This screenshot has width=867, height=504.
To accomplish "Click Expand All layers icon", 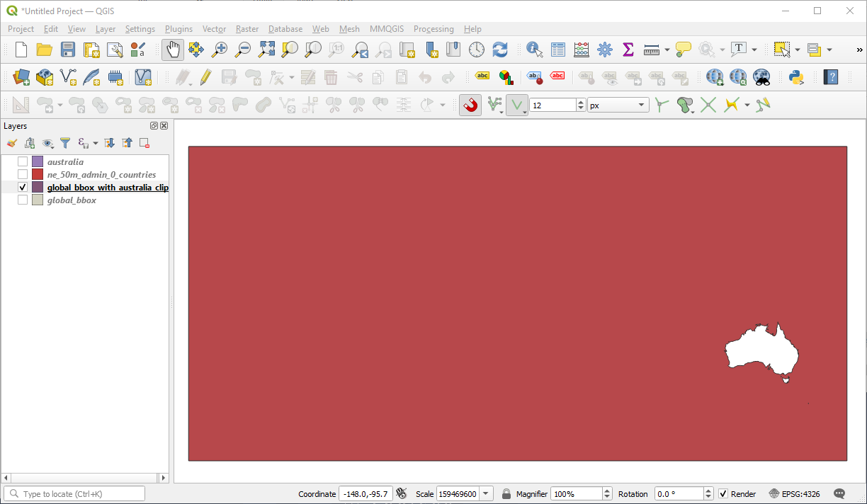I will pyautogui.click(x=109, y=143).
